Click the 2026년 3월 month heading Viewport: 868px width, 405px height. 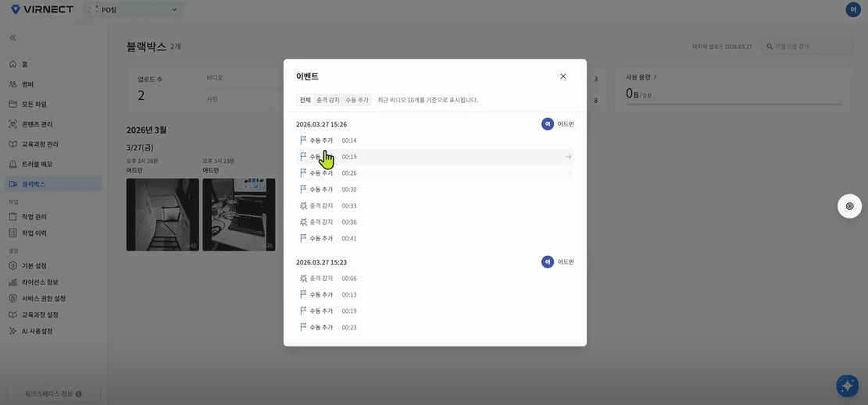point(146,130)
